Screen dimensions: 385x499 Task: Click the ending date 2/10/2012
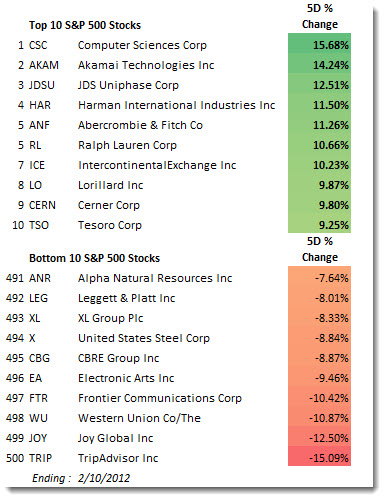pyautogui.click(x=104, y=478)
